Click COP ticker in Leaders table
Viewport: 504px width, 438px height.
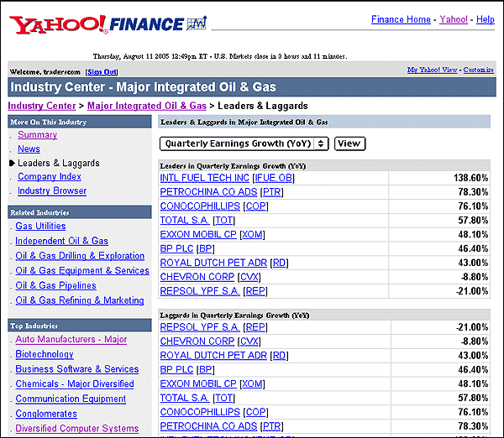pos(256,206)
